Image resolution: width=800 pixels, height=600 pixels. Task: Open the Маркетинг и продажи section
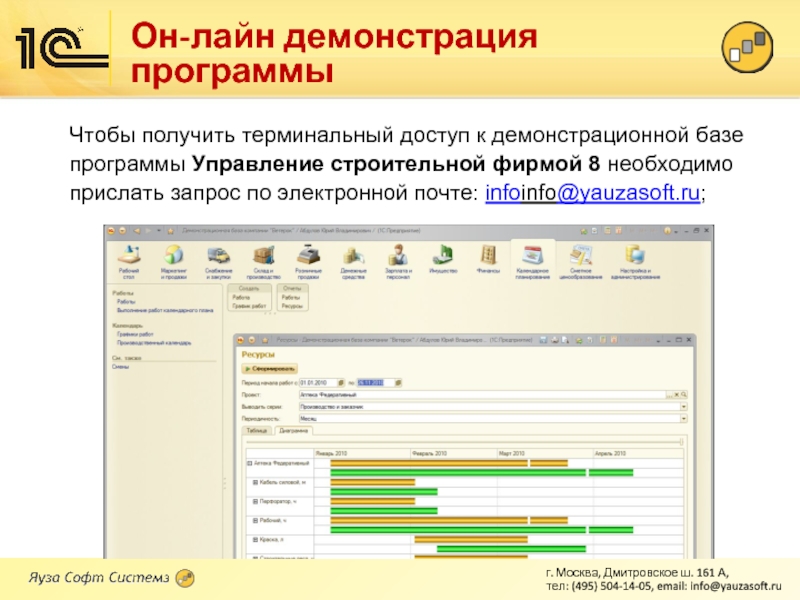[173, 261]
